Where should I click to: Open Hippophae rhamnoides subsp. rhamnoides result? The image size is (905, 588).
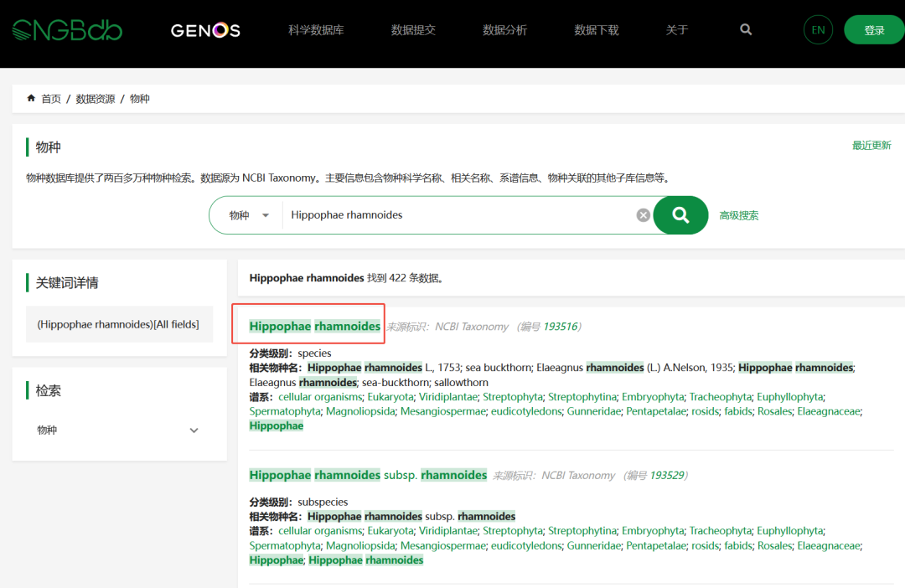tap(368, 475)
